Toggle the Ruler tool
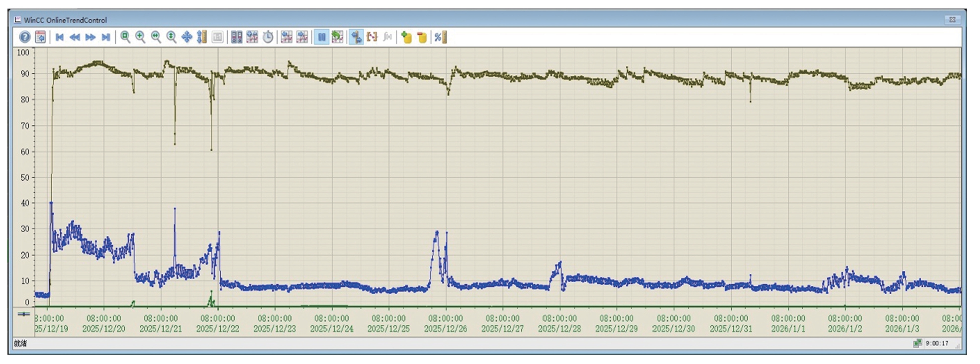980x364 pixels. (x=356, y=37)
